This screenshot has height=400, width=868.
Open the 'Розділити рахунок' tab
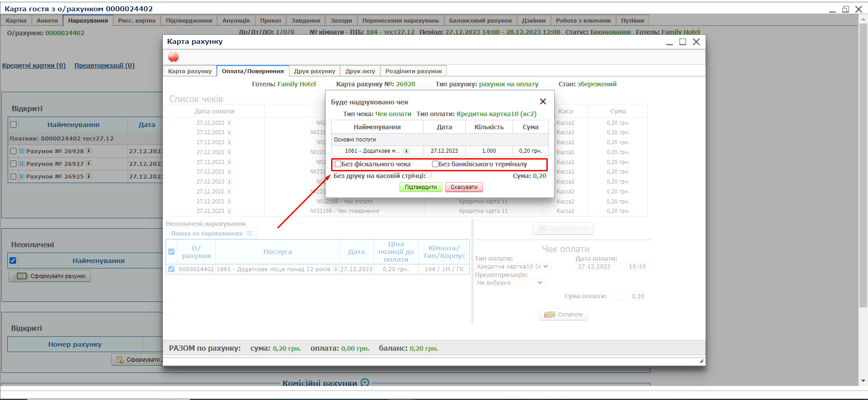tap(413, 71)
